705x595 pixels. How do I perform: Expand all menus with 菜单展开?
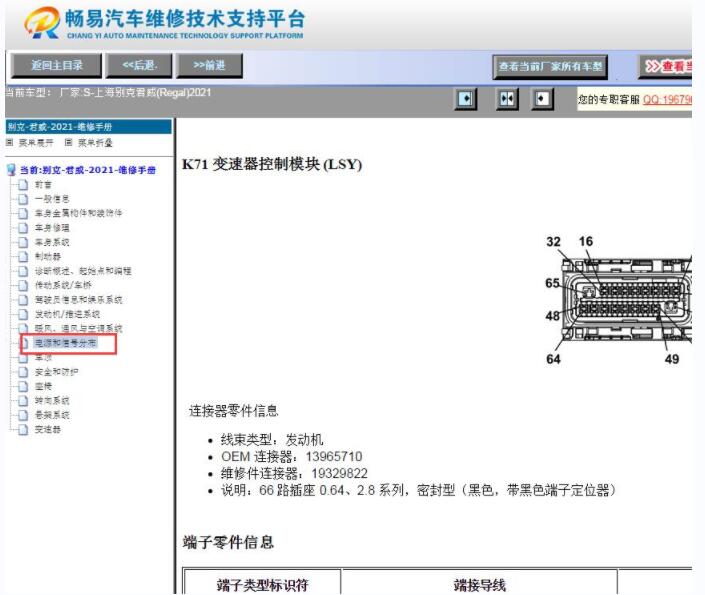[x=30, y=143]
